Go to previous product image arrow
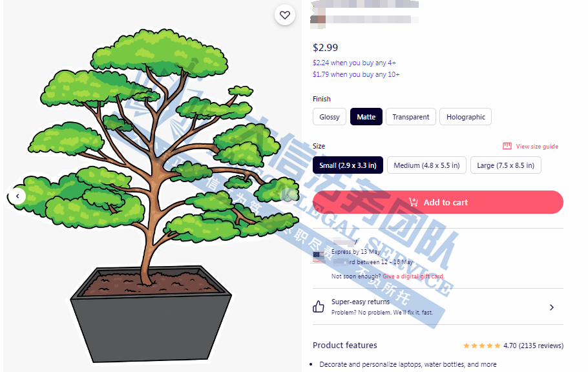The height and width of the screenshot is (372, 588). point(17,196)
